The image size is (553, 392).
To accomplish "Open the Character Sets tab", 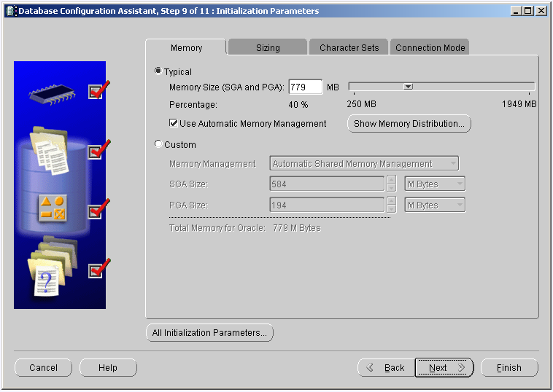I will 349,47.
